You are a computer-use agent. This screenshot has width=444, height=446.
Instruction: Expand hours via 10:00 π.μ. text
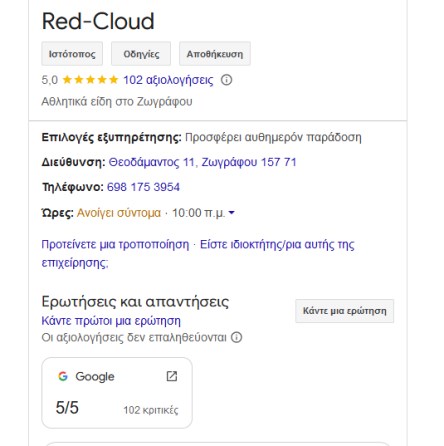[x=198, y=213]
